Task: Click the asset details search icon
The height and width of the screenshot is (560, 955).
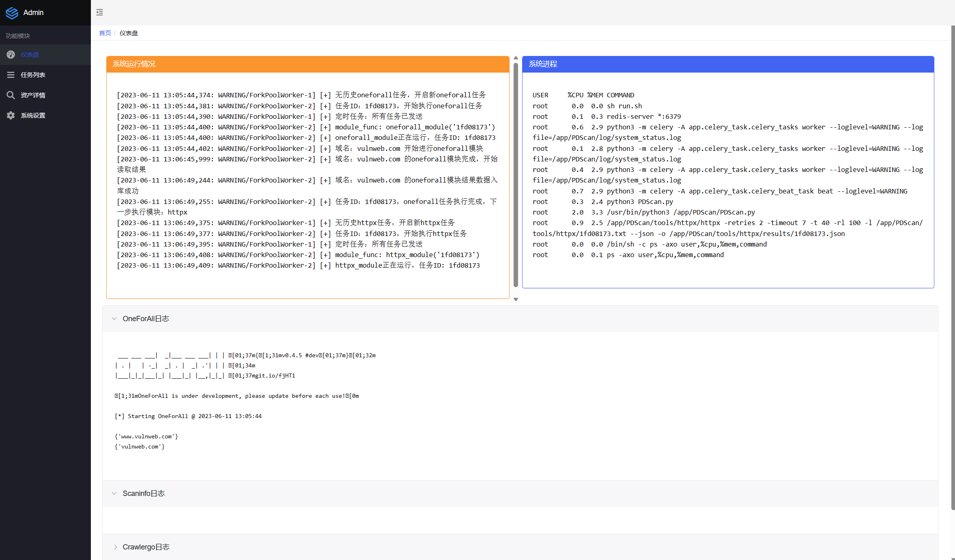Action: click(11, 95)
